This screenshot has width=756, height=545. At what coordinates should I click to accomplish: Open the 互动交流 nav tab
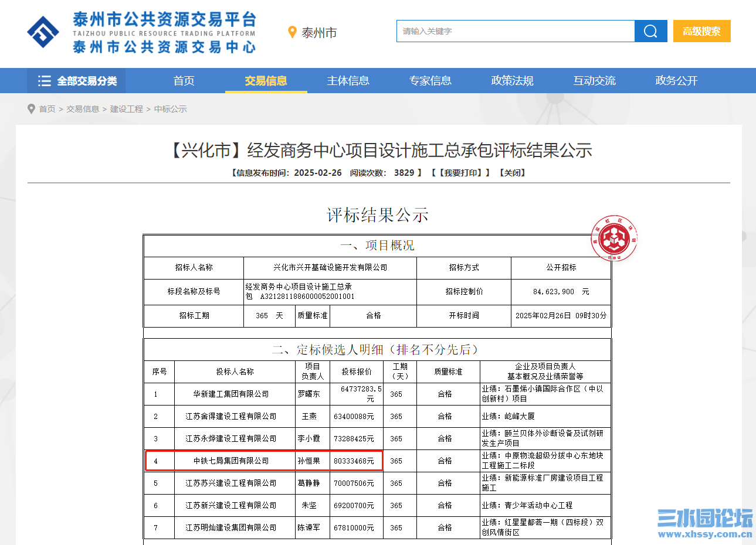pyautogui.click(x=594, y=81)
